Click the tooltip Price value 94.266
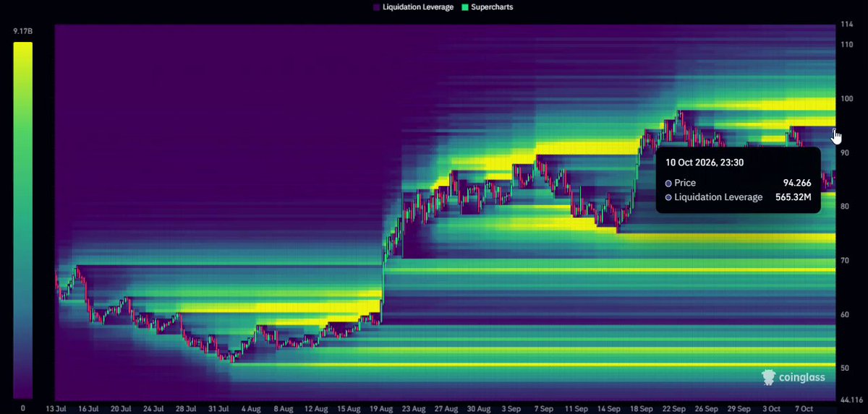The width and height of the screenshot is (868, 414). click(x=797, y=183)
